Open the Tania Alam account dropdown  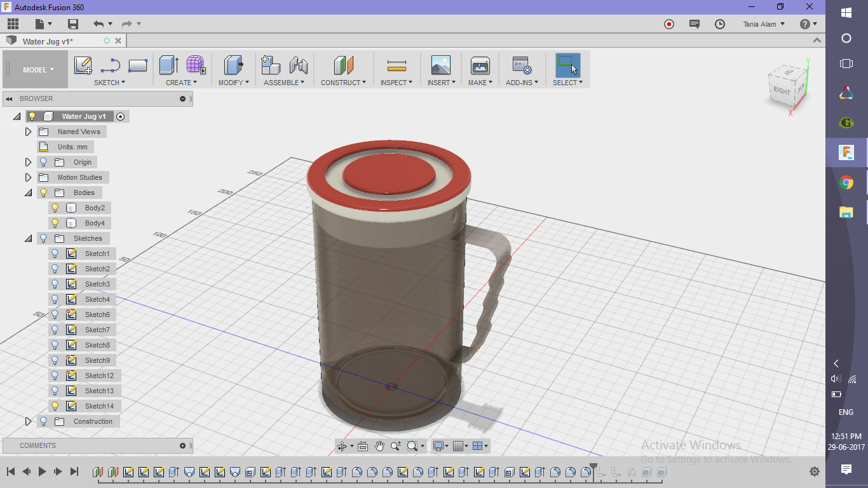pos(764,24)
